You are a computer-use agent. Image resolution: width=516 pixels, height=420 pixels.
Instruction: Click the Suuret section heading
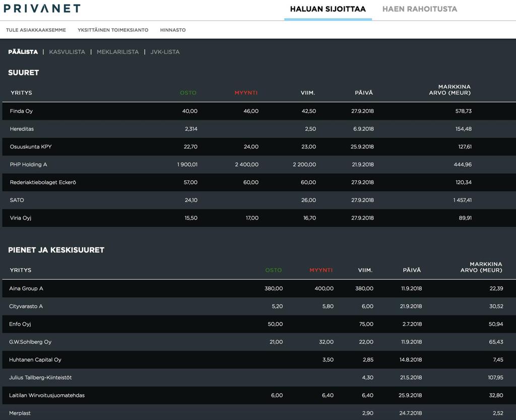point(23,73)
